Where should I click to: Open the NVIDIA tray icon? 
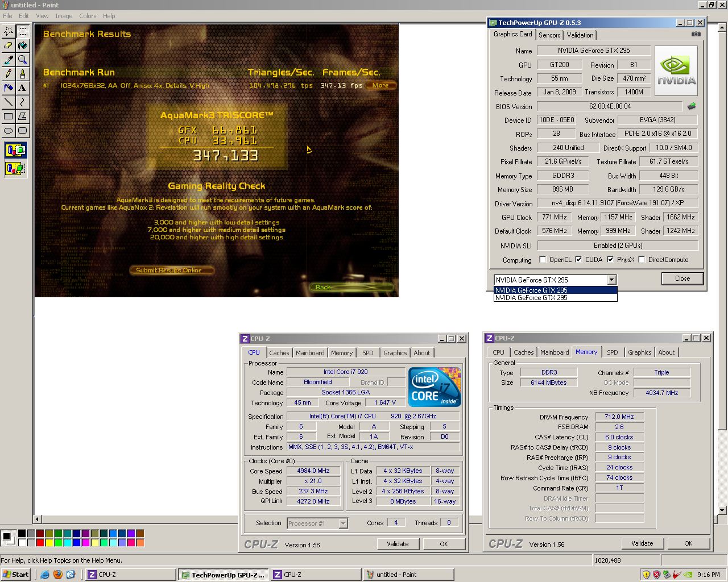688,575
